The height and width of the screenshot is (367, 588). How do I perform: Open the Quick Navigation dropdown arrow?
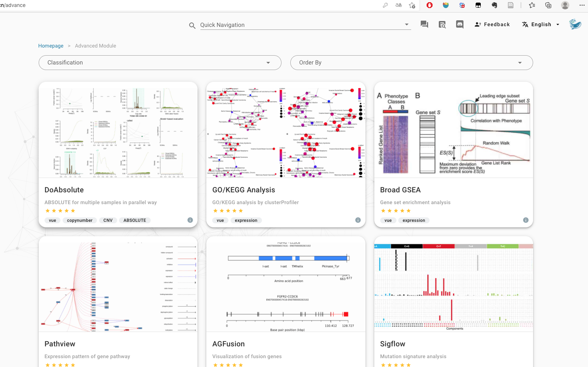click(407, 25)
